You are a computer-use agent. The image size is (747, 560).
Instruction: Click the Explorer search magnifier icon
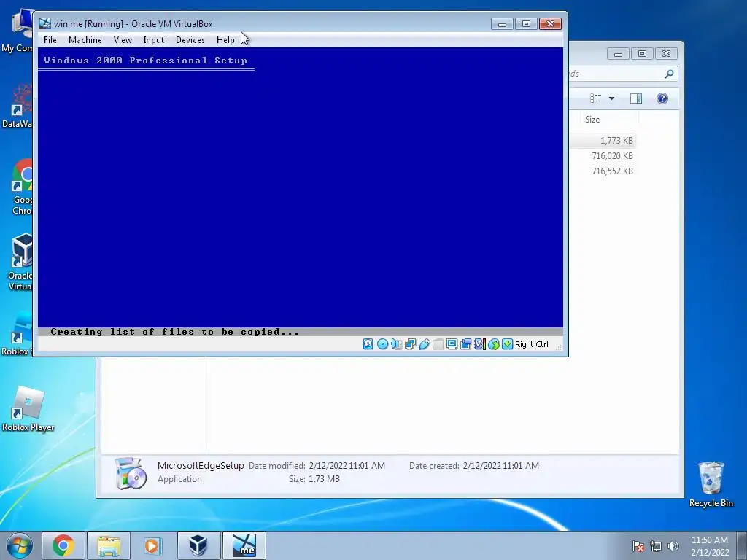670,74
